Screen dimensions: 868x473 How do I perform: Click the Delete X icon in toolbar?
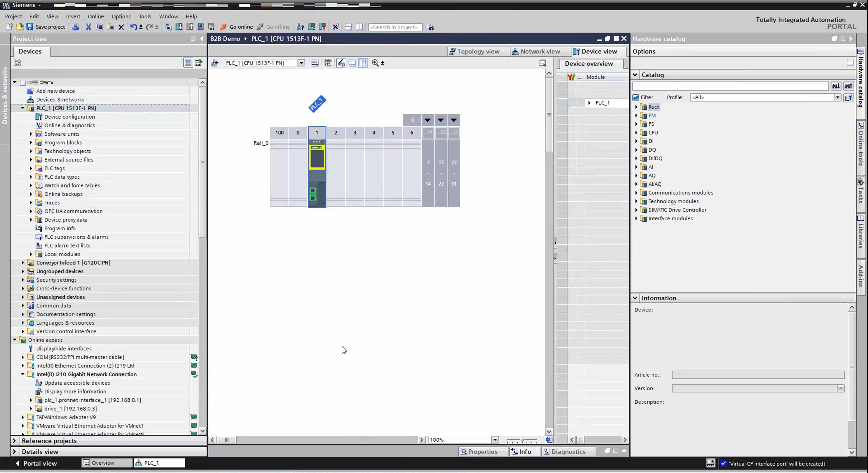pos(121,27)
